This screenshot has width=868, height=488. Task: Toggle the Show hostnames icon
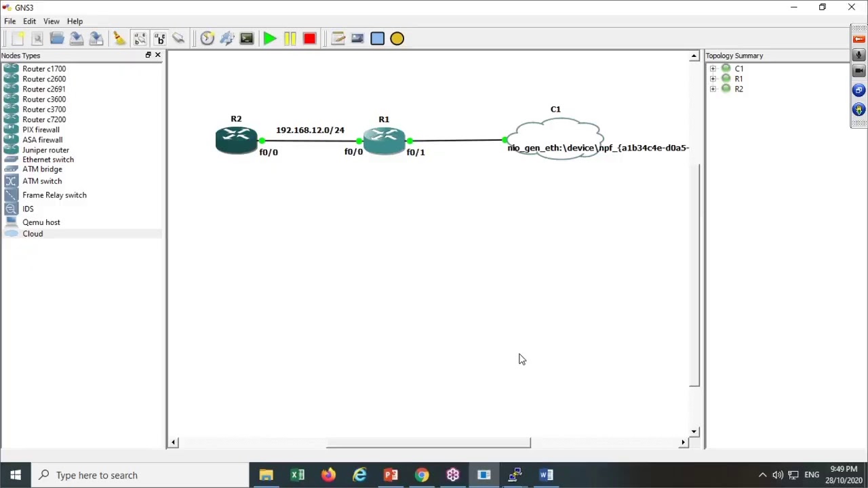pos(159,39)
